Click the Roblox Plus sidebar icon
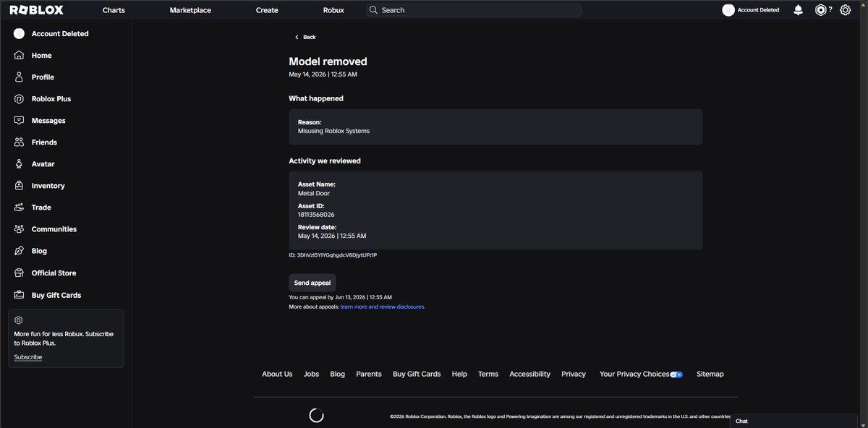868x428 pixels. pos(20,99)
